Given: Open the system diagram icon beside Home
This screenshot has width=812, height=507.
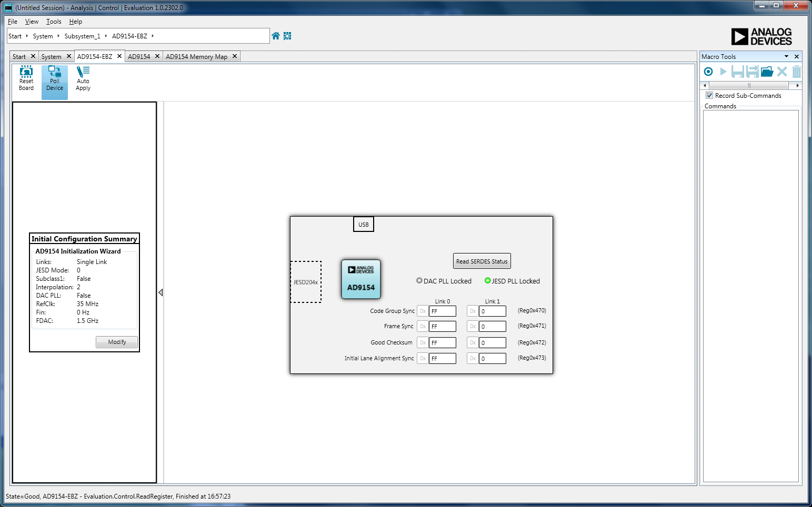Looking at the screenshot, I should [287, 36].
